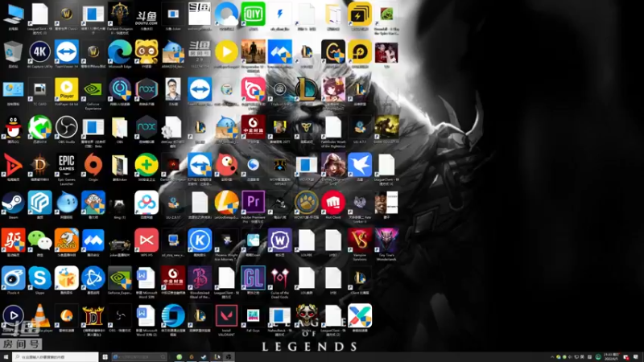Open the Darkest Dungeon II shortcut
This screenshot has height=362, width=644.
pos(119,14)
